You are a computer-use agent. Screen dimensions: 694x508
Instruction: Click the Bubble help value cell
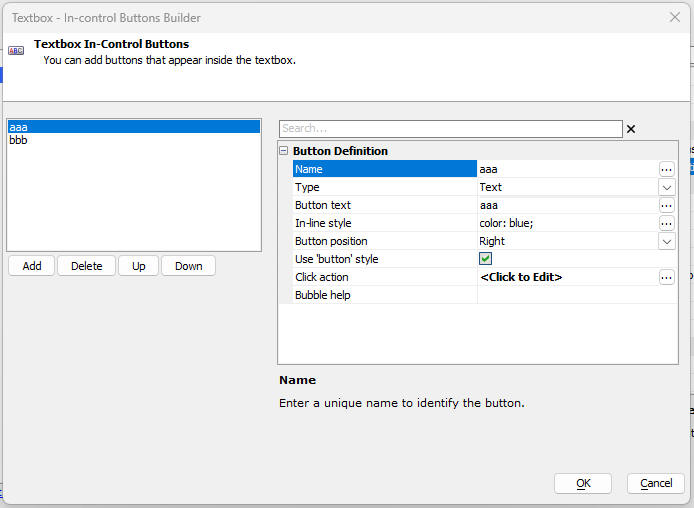coord(577,295)
